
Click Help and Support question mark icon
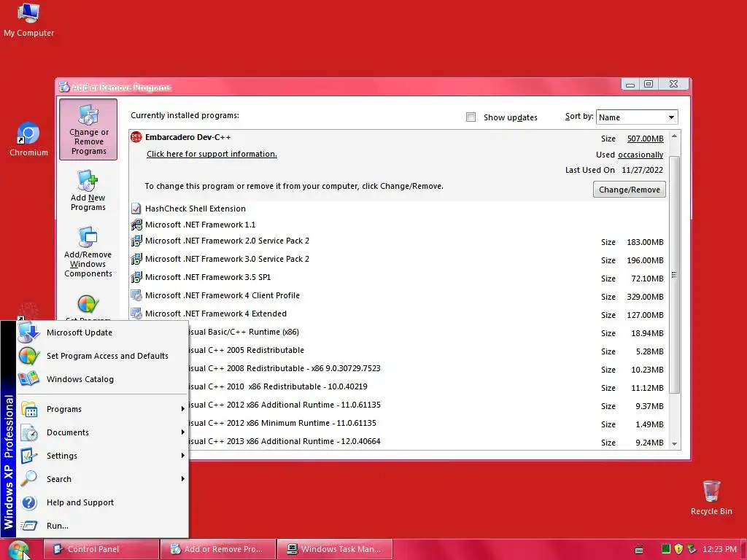[29, 502]
